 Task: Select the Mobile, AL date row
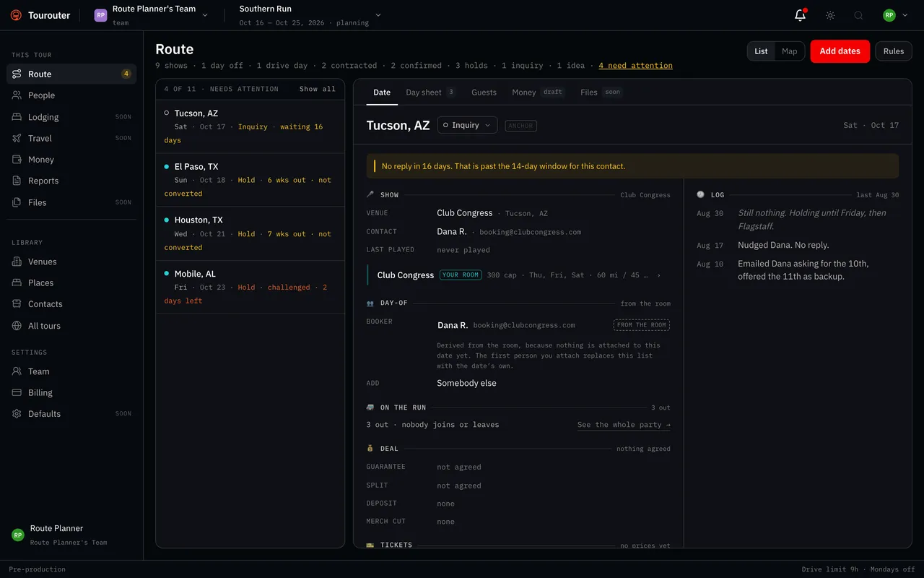pyautogui.click(x=250, y=287)
